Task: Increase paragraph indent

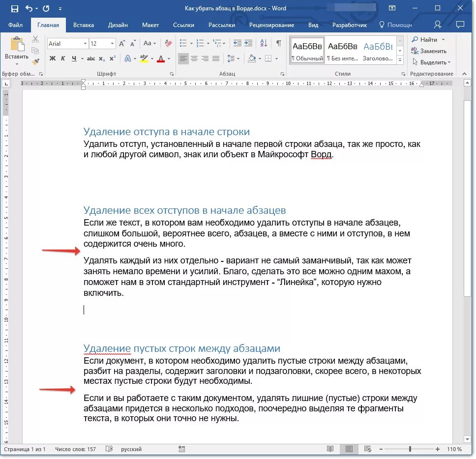Action: tap(248, 43)
